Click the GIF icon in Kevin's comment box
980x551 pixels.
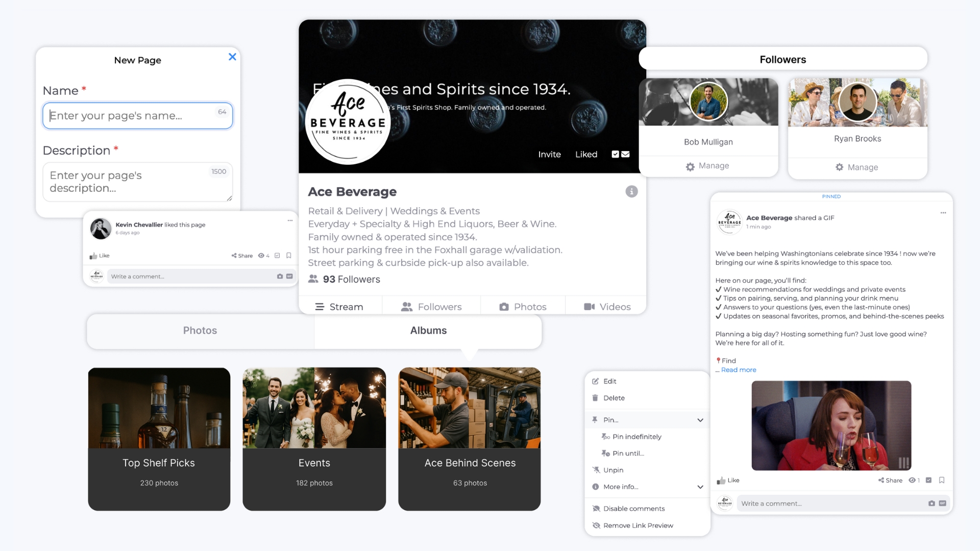(x=289, y=277)
